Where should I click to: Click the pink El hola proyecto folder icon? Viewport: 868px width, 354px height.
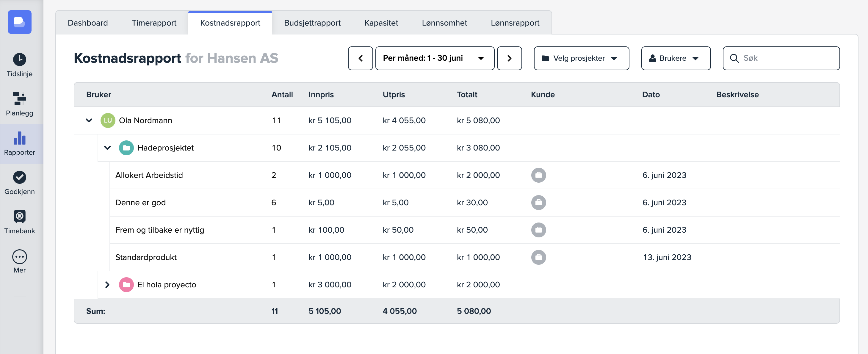tap(126, 285)
